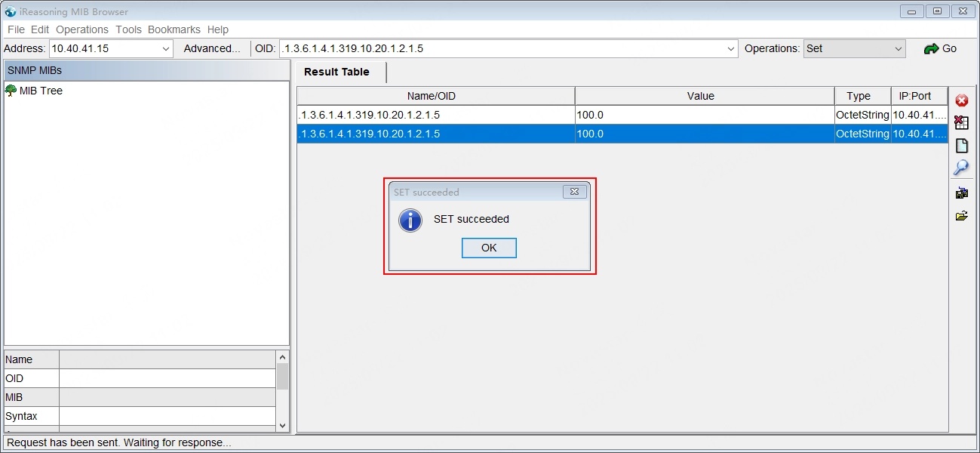Expand the Address dropdown list
980x453 pixels.
[x=167, y=49]
